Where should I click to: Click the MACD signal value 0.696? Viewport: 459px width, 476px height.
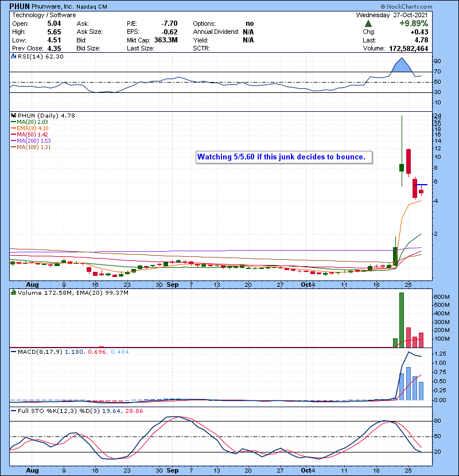point(97,352)
